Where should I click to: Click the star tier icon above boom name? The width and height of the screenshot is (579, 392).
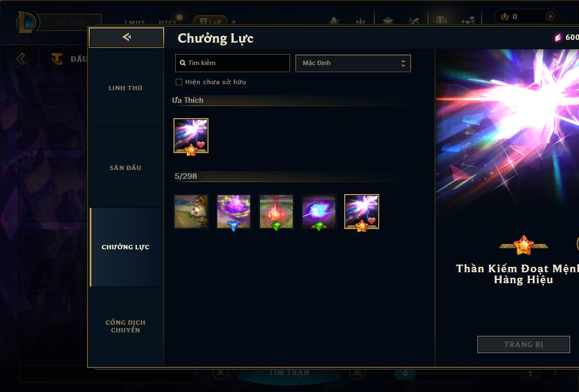point(524,245)
